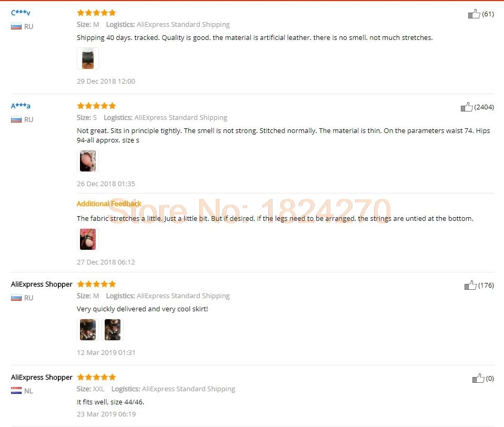
Task: Like the review with 176 helpful votes
Action: click(470, 285)
